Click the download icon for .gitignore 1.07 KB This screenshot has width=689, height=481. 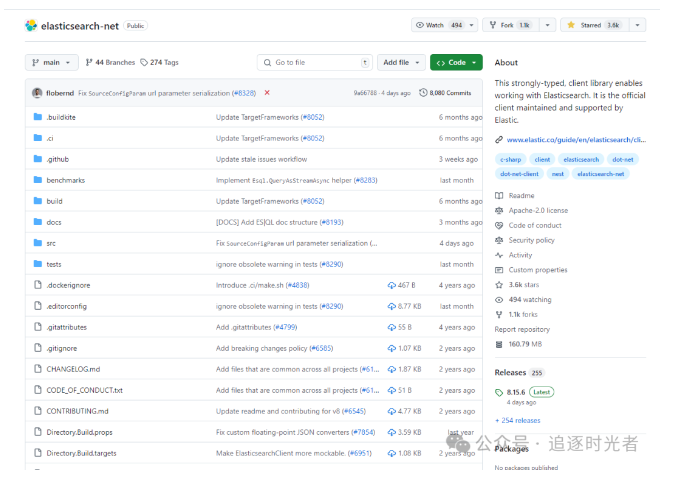pos(392,348)
